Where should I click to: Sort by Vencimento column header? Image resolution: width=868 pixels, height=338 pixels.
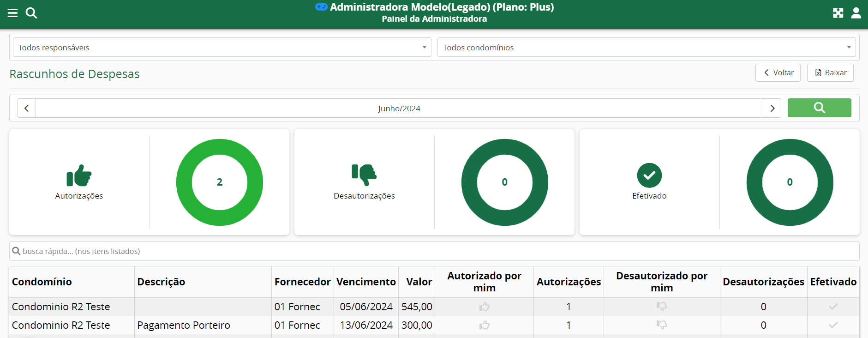coord(366,282)
